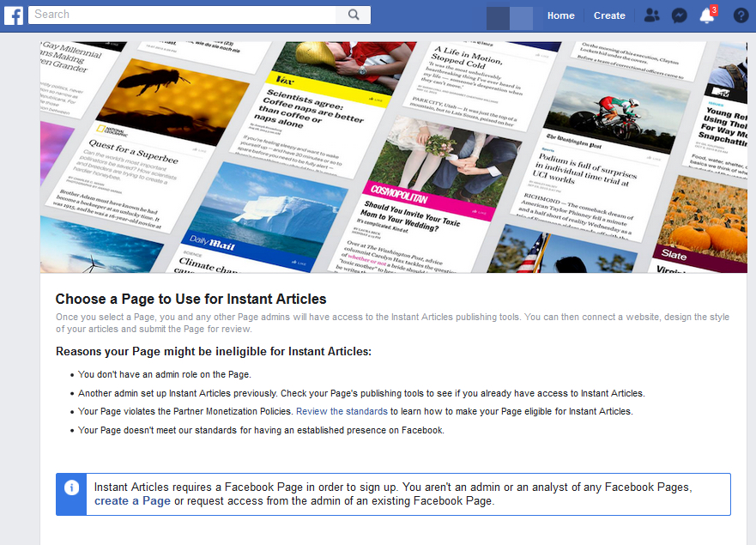The image size is (756, 545).
Task: Click the search magnifier button
Action: (x=354, y=15)
